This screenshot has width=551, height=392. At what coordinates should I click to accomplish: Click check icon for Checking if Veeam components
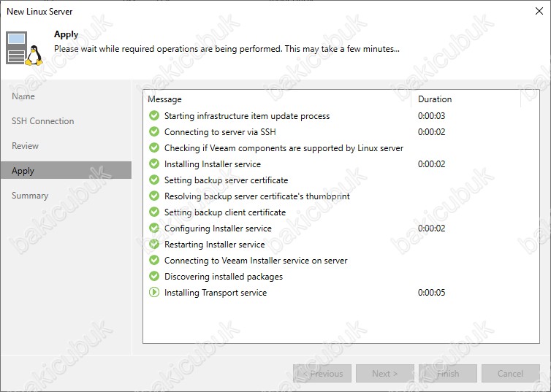[154, 147]
